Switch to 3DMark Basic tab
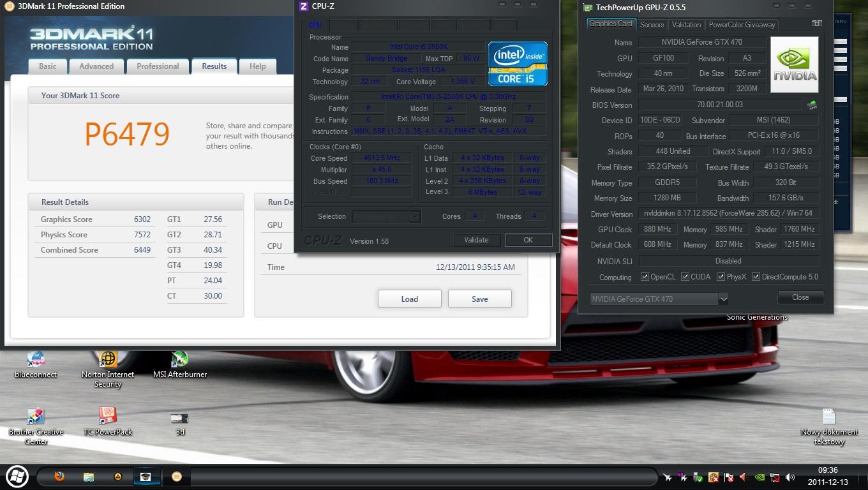The width and height of the screenshot is (868, 490). [x=48, y=66]
